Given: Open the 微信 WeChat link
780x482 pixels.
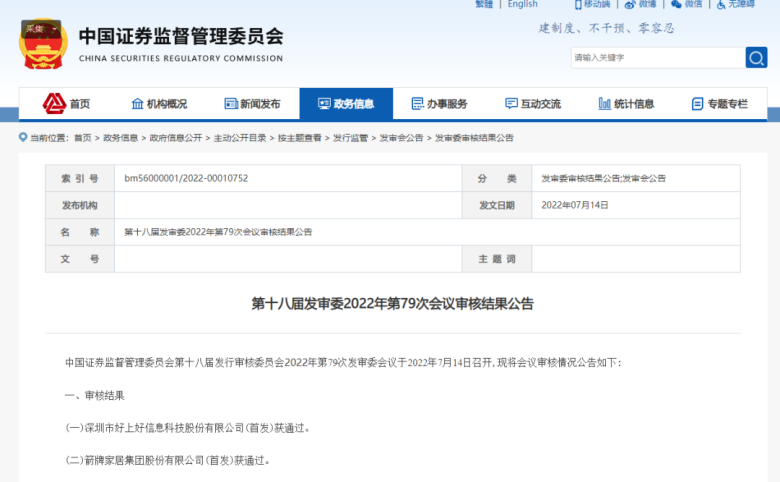Looking at the screenshot, I should [688, 4].
